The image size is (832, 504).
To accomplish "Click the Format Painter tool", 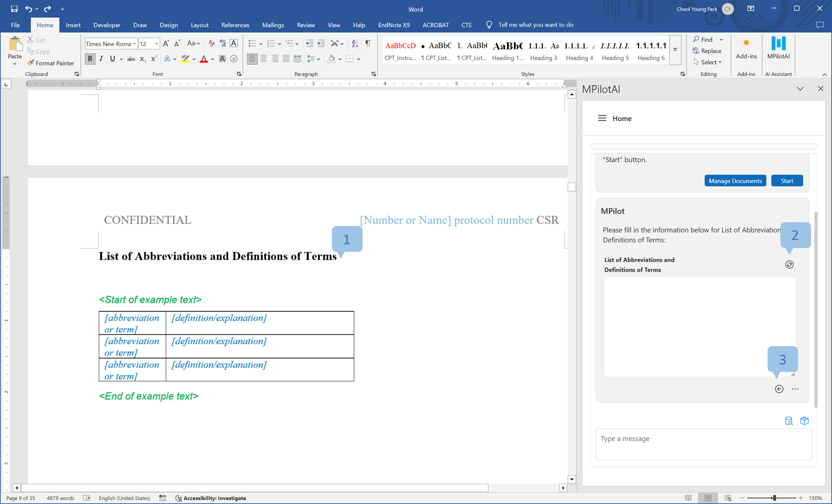I will click(x=50, y=63).
